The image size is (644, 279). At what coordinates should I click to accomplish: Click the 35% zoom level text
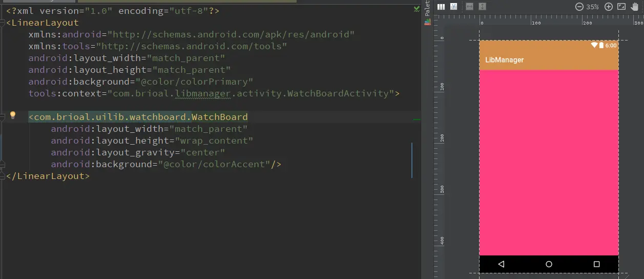(x=593, y=7)
